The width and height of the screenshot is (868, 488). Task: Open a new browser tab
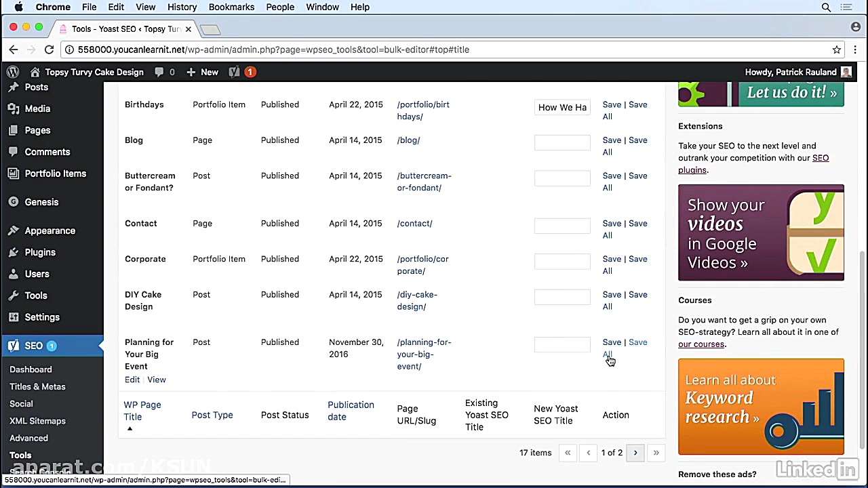[210, 29]
